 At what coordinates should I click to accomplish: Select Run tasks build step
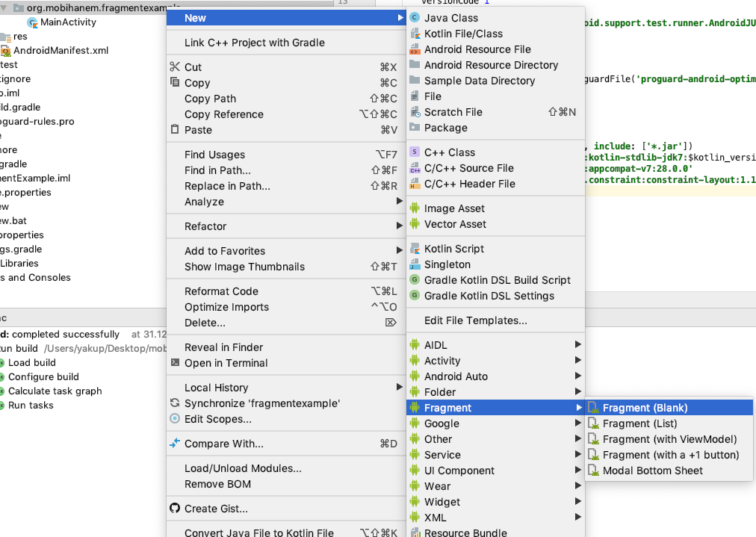[31, 406]
